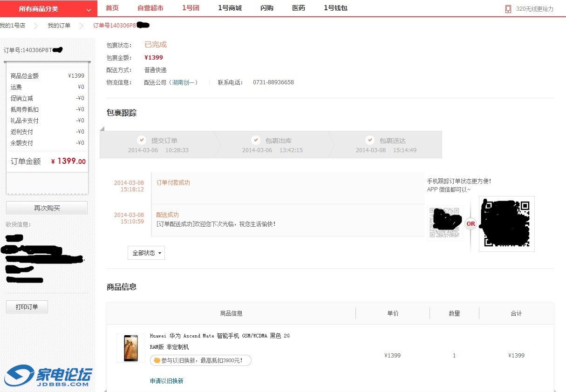Open the 闪购 flash-sale tab

[267, 8]
